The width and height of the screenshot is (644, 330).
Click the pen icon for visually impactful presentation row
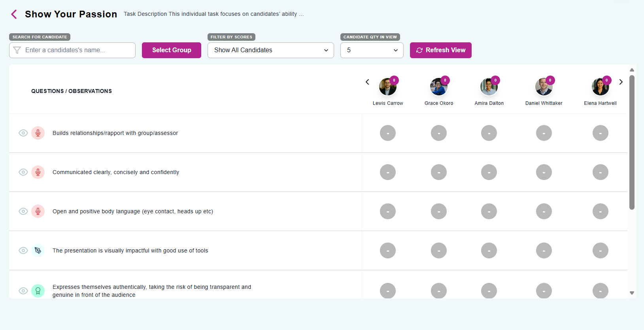point(38,250)
